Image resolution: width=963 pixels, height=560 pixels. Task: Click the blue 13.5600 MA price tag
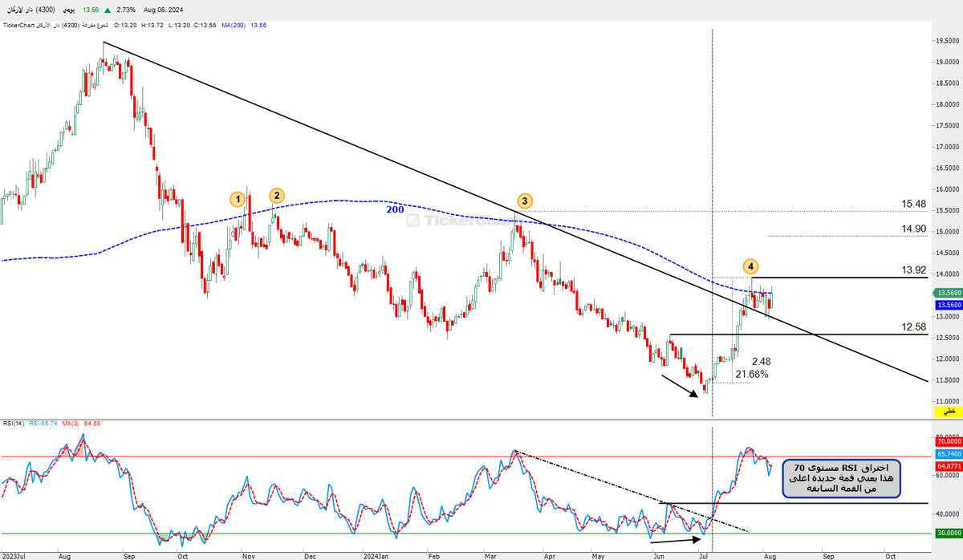coord(948,305)
